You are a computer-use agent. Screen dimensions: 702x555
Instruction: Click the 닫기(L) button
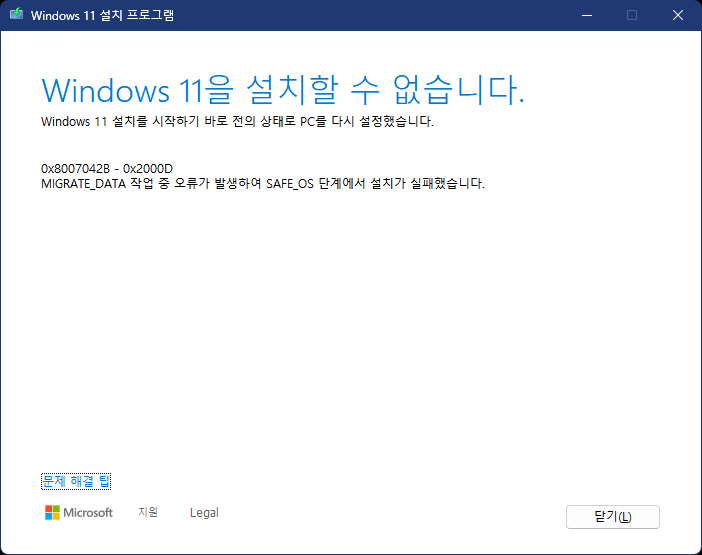pyautogui.click(x=612, y=517)
